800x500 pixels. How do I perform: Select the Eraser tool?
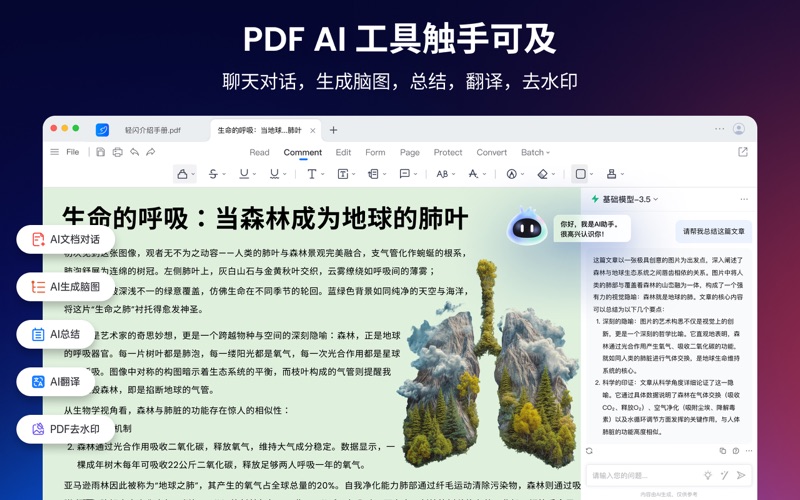pyautogui.click(x=542, y=174)
